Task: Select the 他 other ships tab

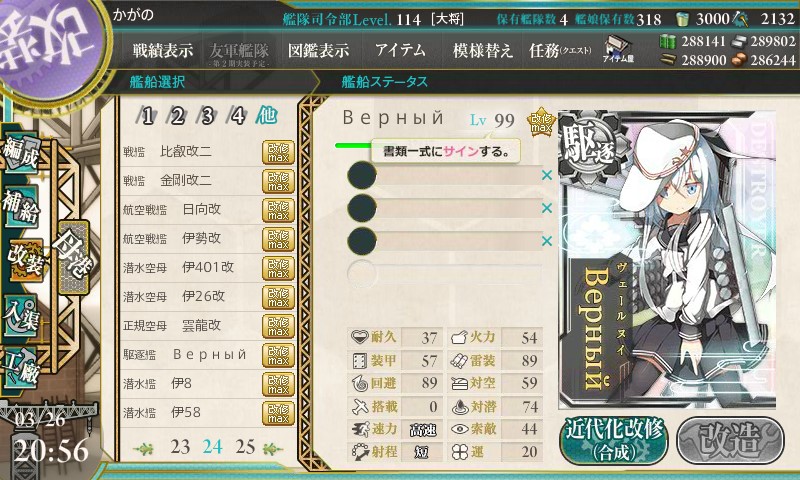Action: click(x=267, y=116)
